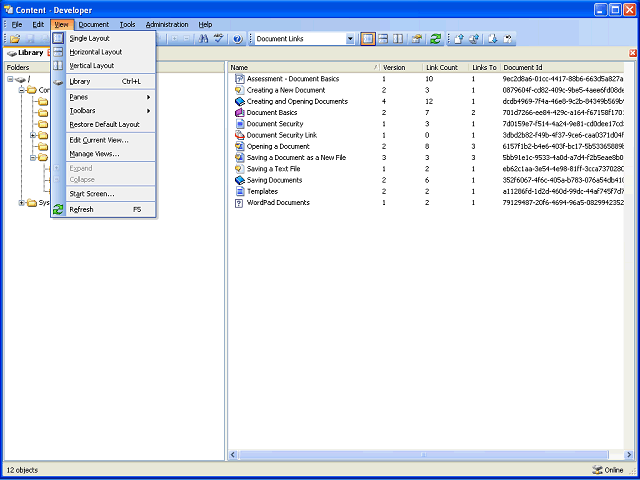Click the Properties toolbar icon
This screenshot has width=640, height=480.
pyautogui.click(x=416, y=39)
